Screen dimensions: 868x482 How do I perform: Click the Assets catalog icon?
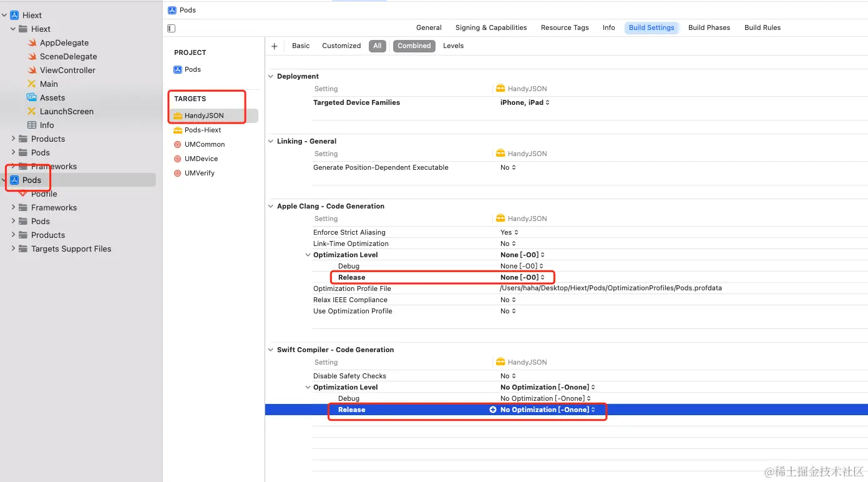click(32, 97)
